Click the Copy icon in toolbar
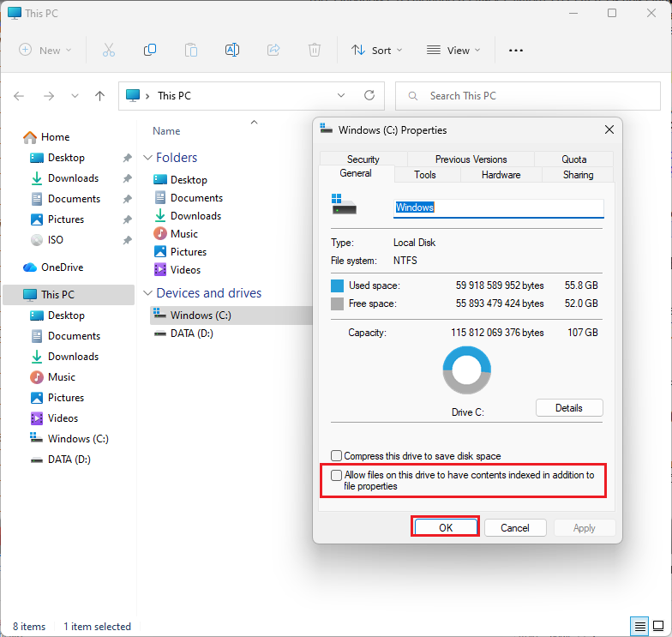672x637 pixels. point(150,51)
